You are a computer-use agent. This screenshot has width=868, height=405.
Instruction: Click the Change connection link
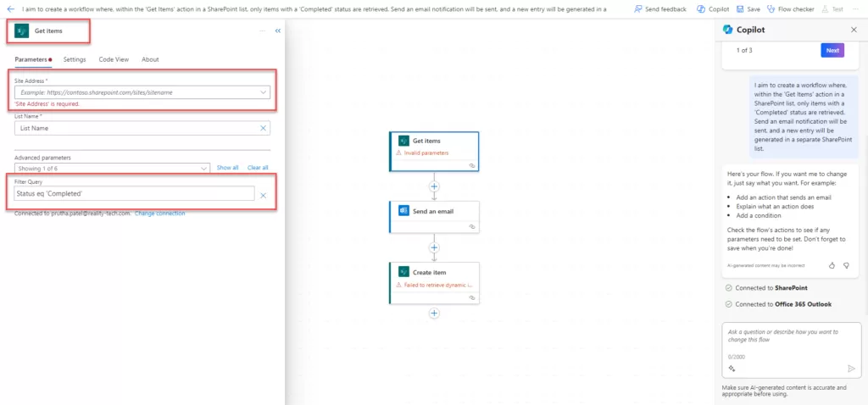click(159, 213)
